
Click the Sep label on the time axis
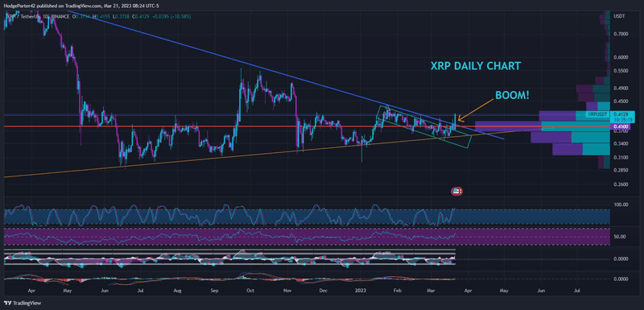[x=214, y=291]
